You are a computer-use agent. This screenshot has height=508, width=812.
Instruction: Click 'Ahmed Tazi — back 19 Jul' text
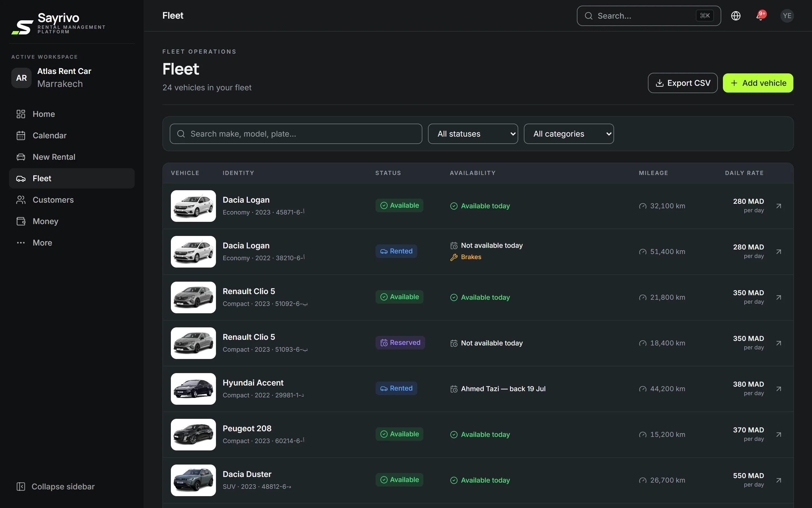tap(503, 389)
